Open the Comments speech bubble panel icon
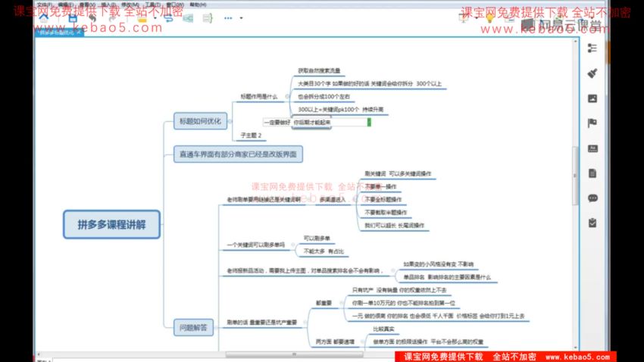This screenshot has width=644, height=362. pos(592,198)
